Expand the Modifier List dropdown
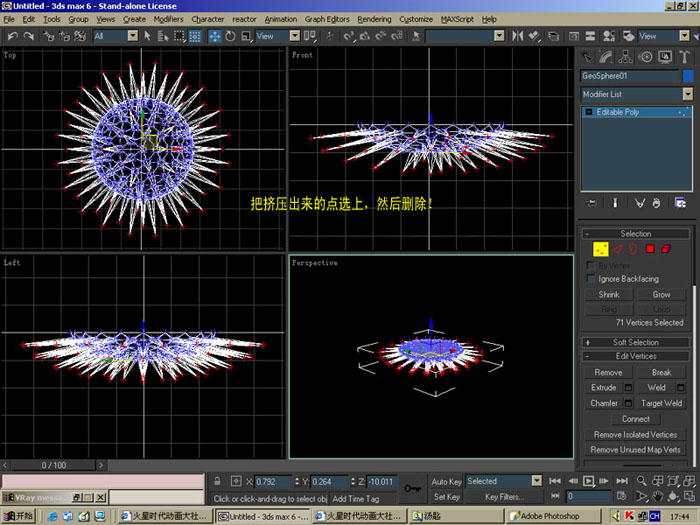Image resolution: width=700 pixels, height=525 pixels. [688, 94]
